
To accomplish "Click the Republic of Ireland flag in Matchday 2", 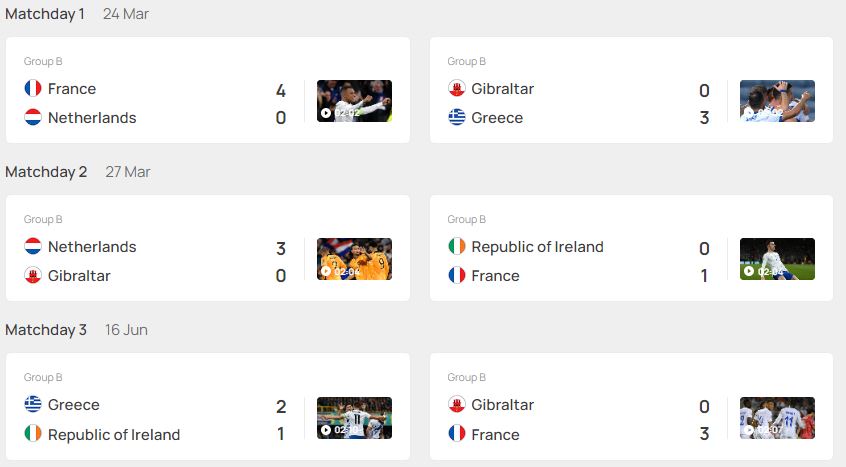I will pos(456,246).
